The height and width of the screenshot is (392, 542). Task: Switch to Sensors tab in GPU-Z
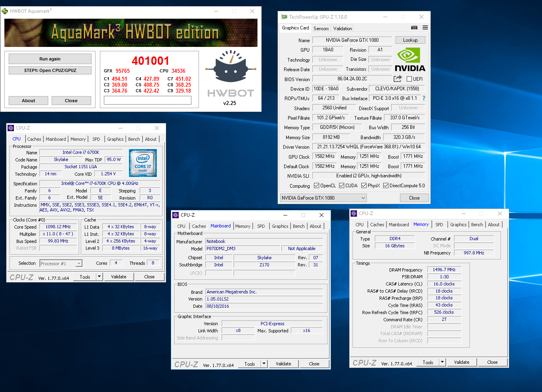tap(321, 29)
